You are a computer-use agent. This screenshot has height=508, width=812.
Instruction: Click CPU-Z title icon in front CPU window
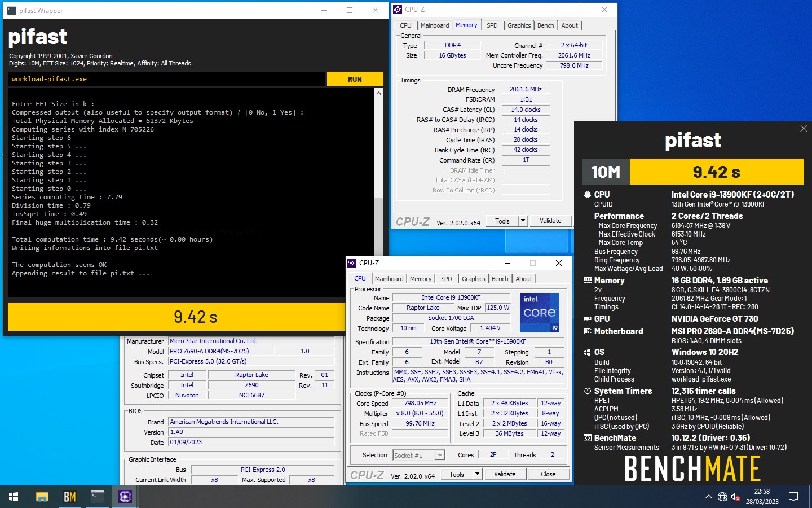(x=352, y=263)
